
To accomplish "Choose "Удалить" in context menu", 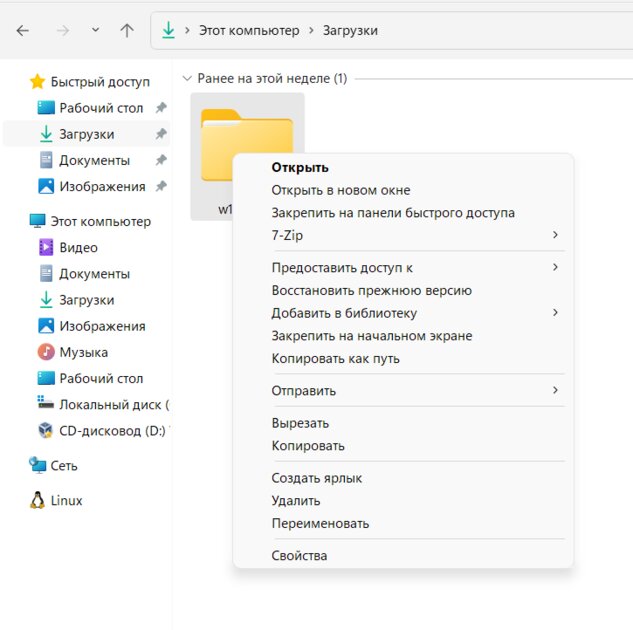I will tap(296, 501).
